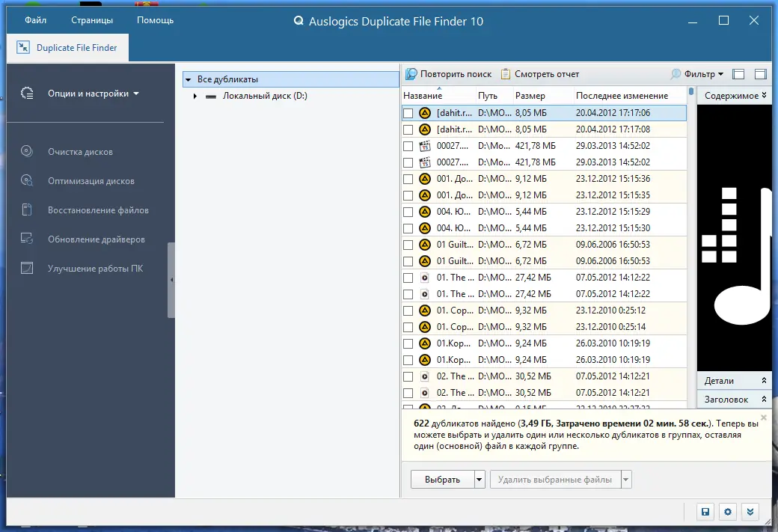
Task: Click the Повторить поиск button
Action: (x=449, y=74)
